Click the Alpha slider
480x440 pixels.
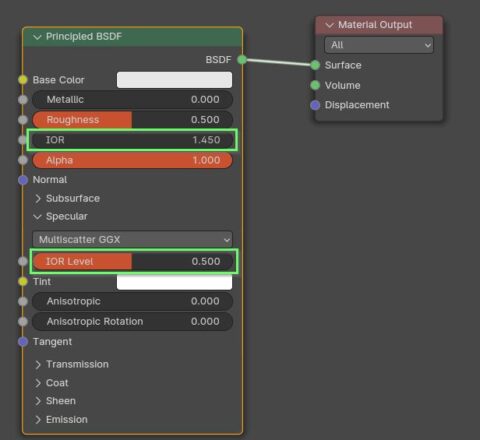point(132,160)
